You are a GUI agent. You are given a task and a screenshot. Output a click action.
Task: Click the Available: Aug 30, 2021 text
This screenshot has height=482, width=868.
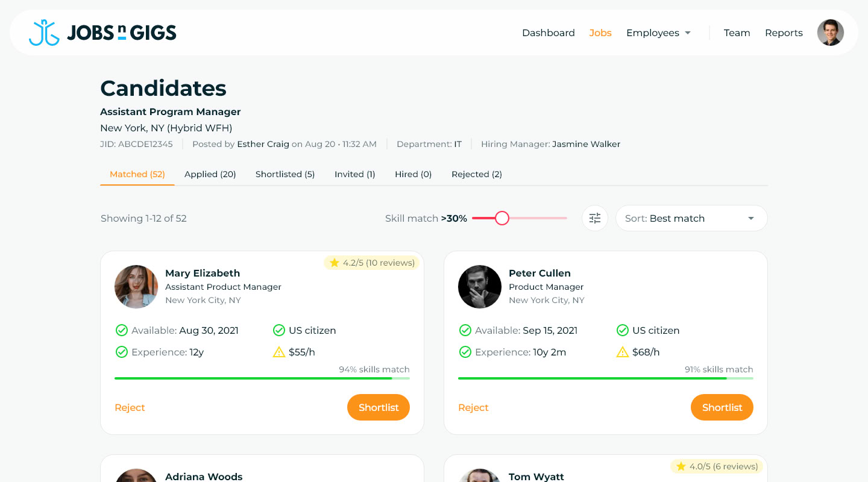185,330
